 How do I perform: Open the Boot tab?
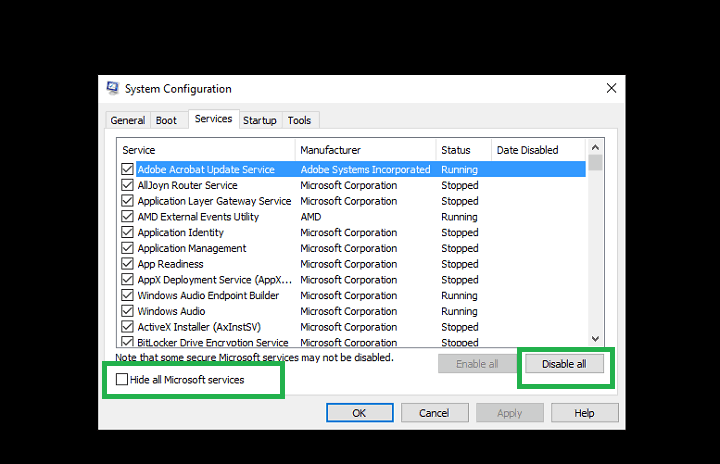(166, 120)
